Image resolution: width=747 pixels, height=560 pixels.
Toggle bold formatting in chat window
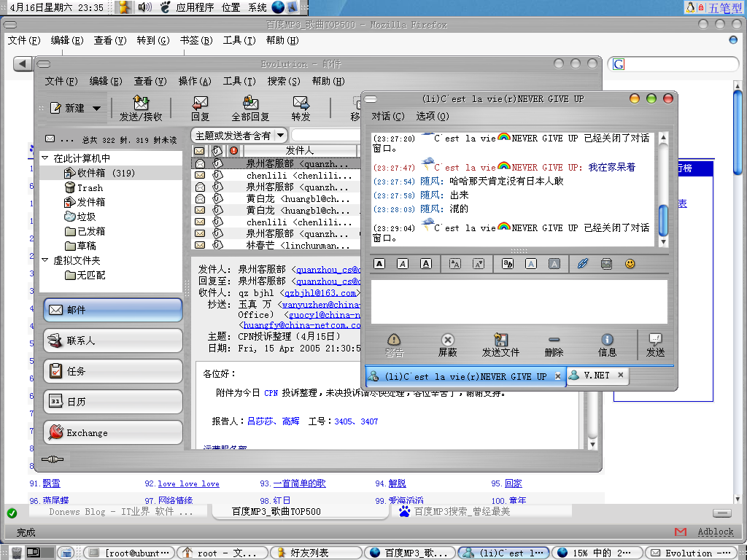[x=379, y=264]
